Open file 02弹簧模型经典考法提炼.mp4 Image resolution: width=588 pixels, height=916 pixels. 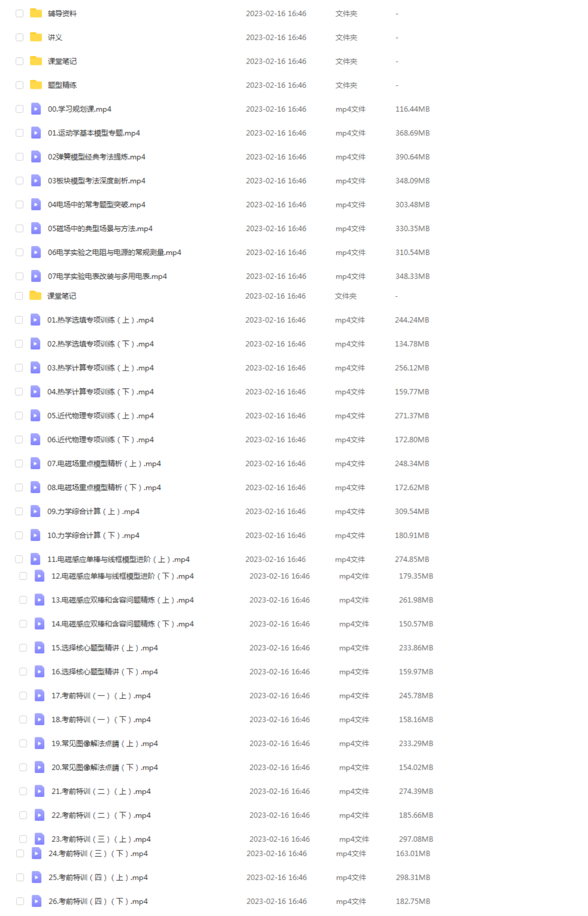[97, 157]
